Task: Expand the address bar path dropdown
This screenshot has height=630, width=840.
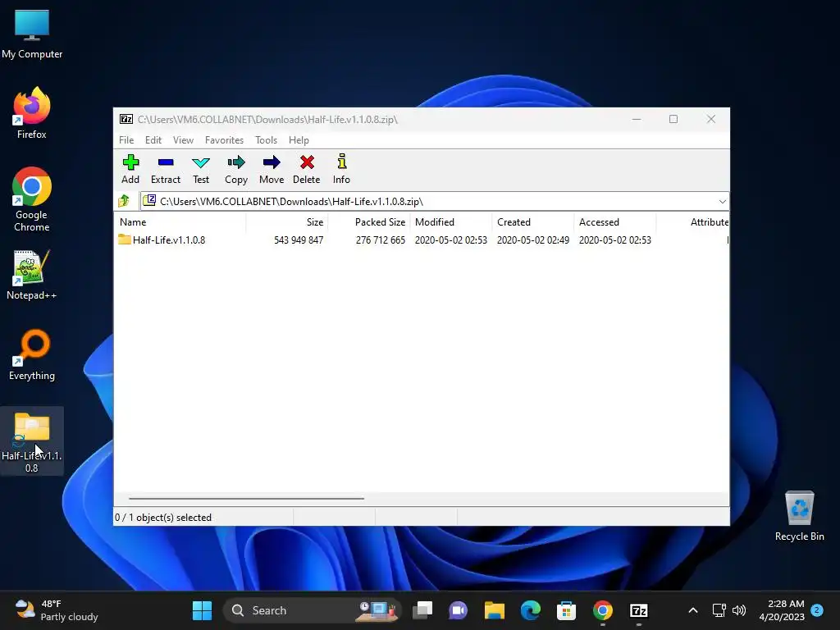Action: 722,202
